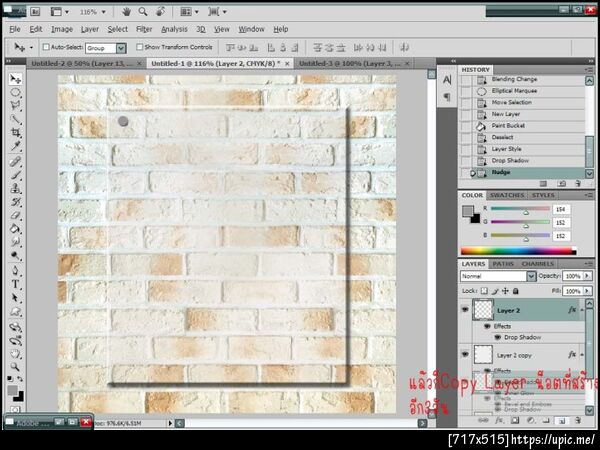
Task: Click the Hand tool in application bar
Action: coord(126,12)
